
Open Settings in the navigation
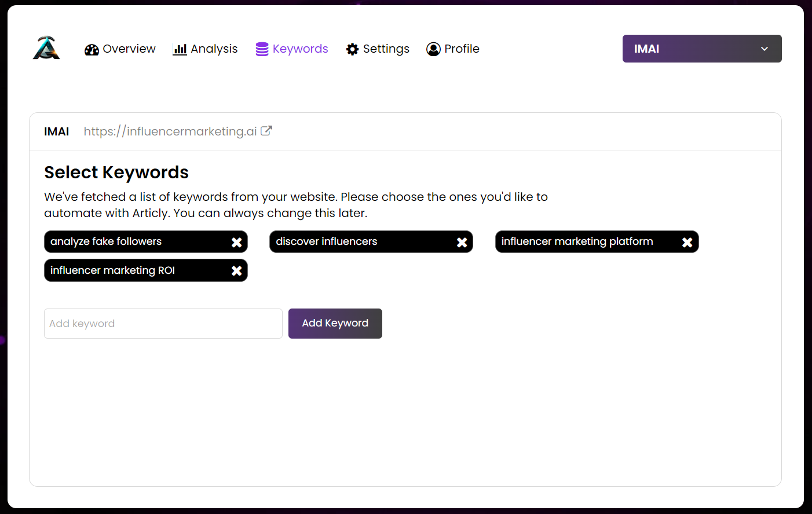378,49
